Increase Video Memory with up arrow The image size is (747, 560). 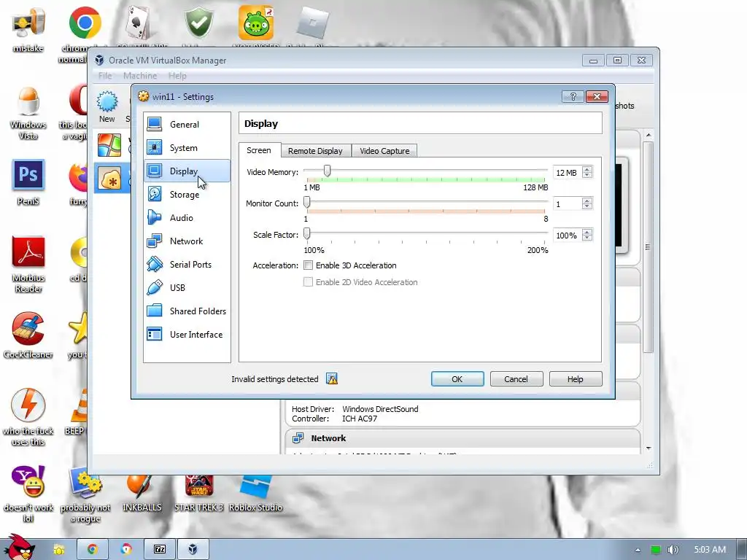click(587, 169)
